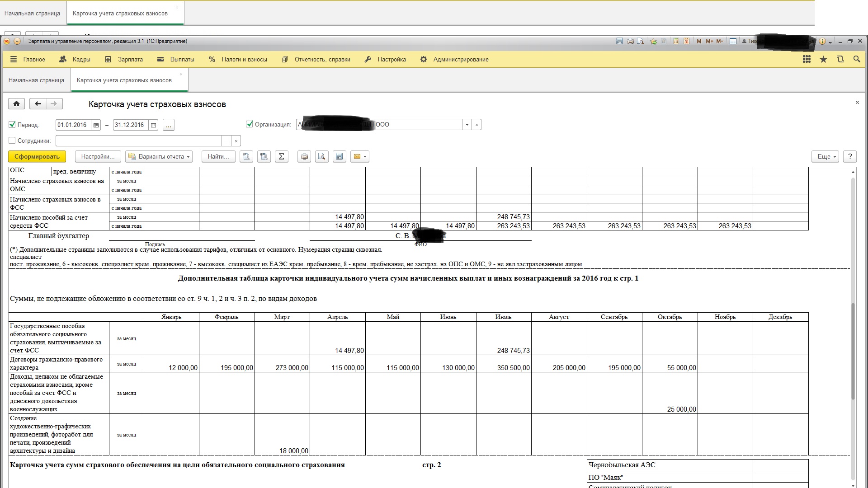This screenshot has width=868, height=488.
Task: Open the calendar icon in title bar
Action: pyautogui.click(x=686, y=41)
